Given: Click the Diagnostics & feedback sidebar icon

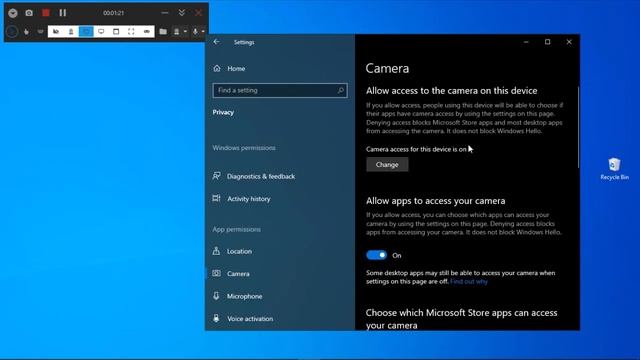Looking at the screenshot, I should 216,176.
